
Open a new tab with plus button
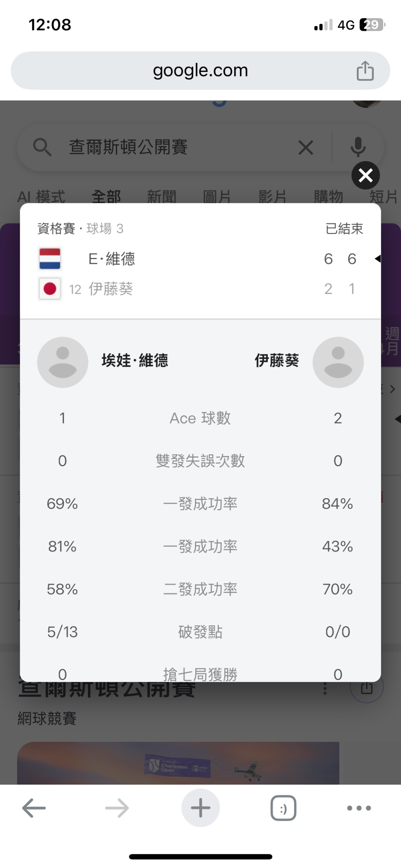[200, 808]
